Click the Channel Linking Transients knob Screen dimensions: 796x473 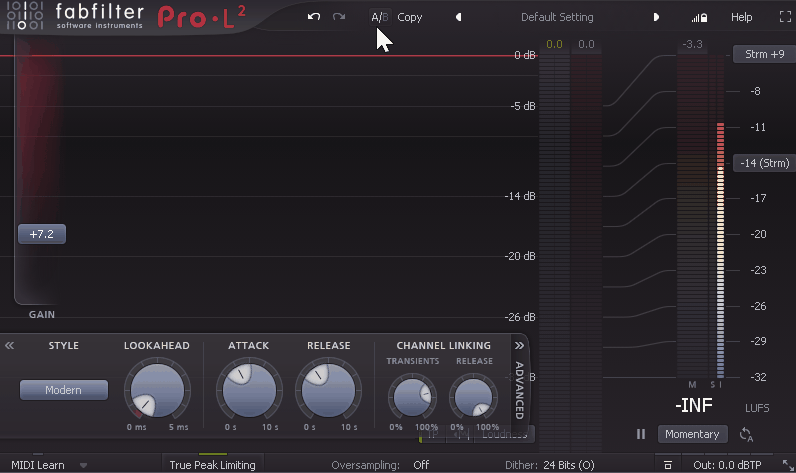pos(412,397)
